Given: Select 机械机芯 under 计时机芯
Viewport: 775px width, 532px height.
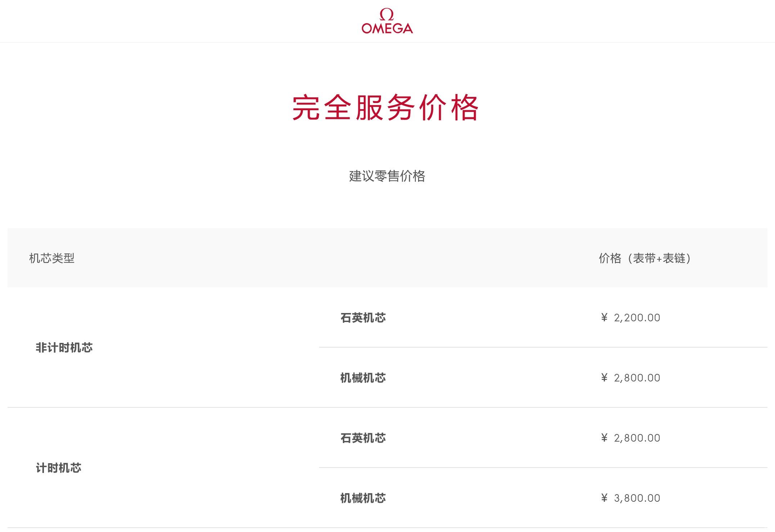Looking at the screenshot, I should coord(363,498).
